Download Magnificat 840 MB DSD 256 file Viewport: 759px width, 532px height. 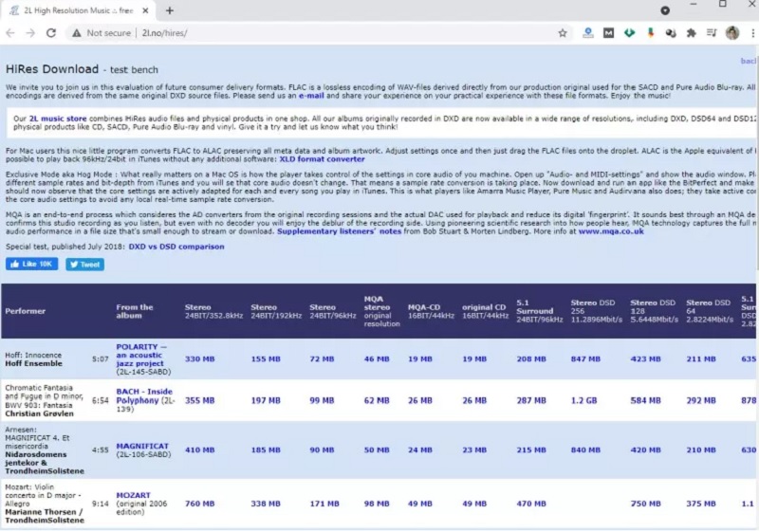[585, 450]
